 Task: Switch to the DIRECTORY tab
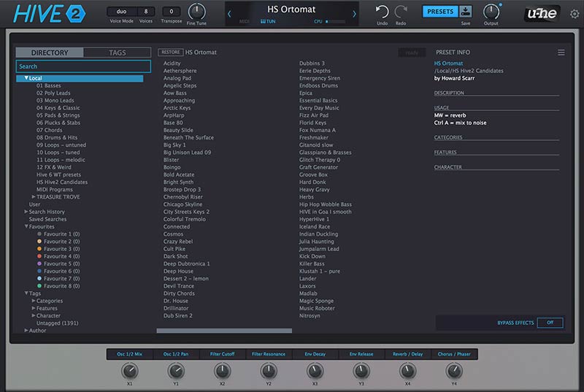pyautogui.click(x=50, y=53)
